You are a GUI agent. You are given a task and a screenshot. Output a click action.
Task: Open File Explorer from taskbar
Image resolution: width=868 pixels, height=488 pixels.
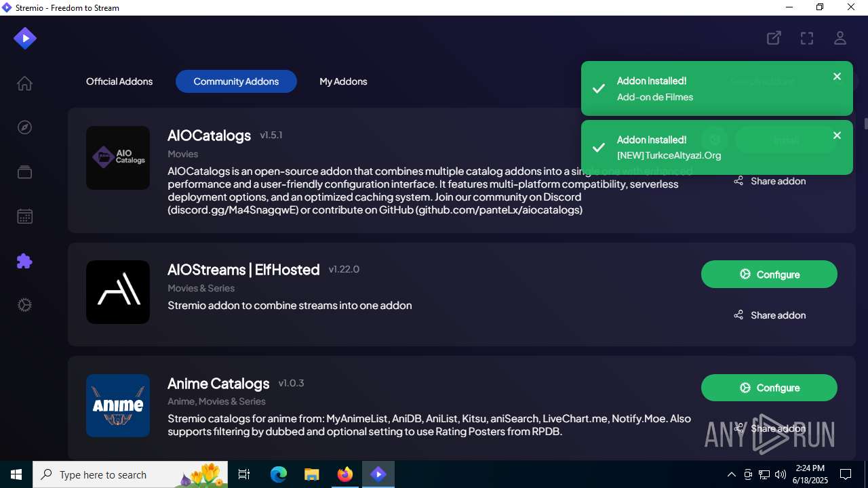[x=311, y=474]
